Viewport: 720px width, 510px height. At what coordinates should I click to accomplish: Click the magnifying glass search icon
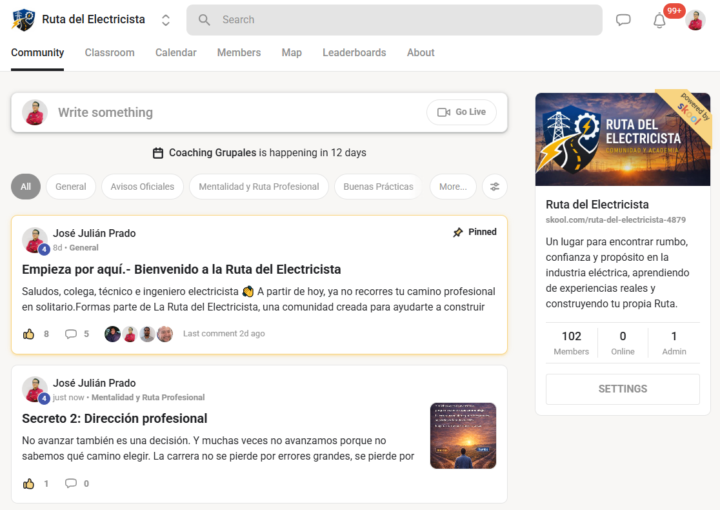click(204, 20)
